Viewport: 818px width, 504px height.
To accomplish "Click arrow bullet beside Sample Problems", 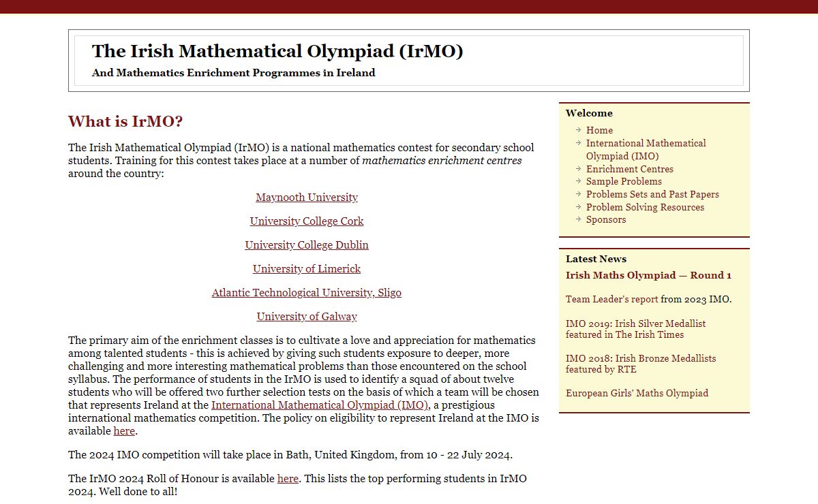I will tap(578, 180).
